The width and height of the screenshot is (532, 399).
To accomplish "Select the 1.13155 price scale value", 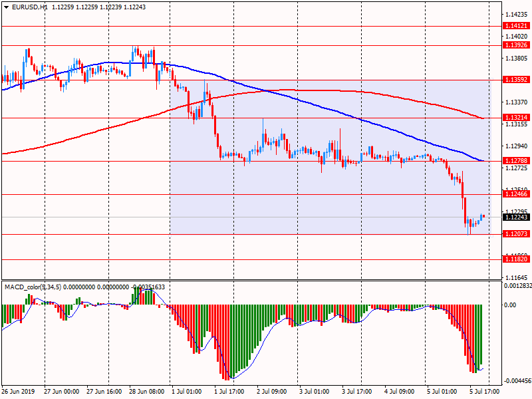I will coord(517,124).
